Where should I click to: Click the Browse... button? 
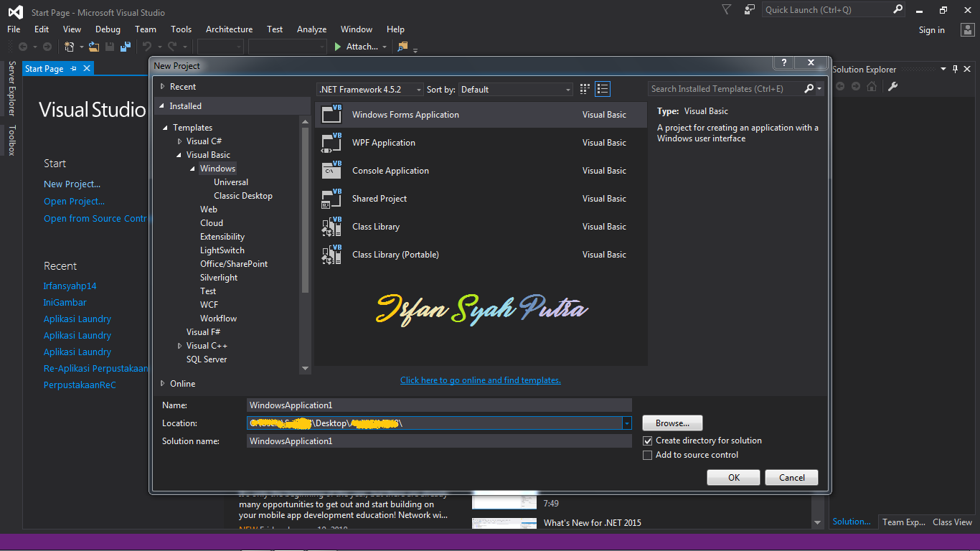click(672, 423)
